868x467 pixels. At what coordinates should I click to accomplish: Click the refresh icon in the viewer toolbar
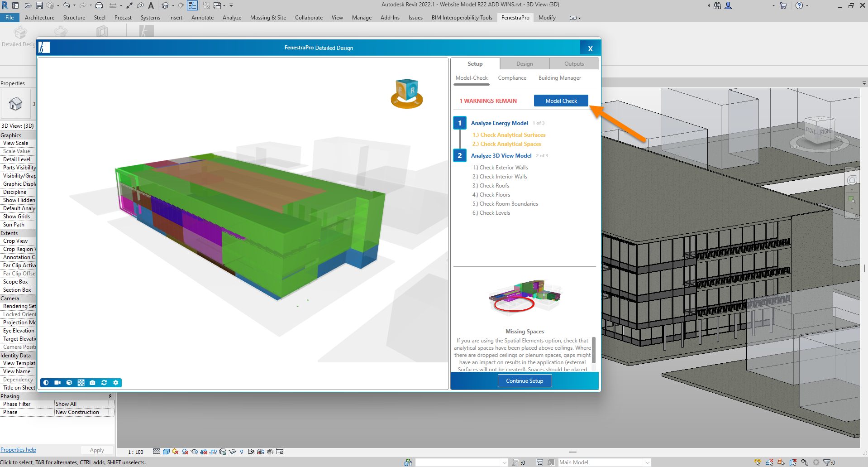(104, 383)
